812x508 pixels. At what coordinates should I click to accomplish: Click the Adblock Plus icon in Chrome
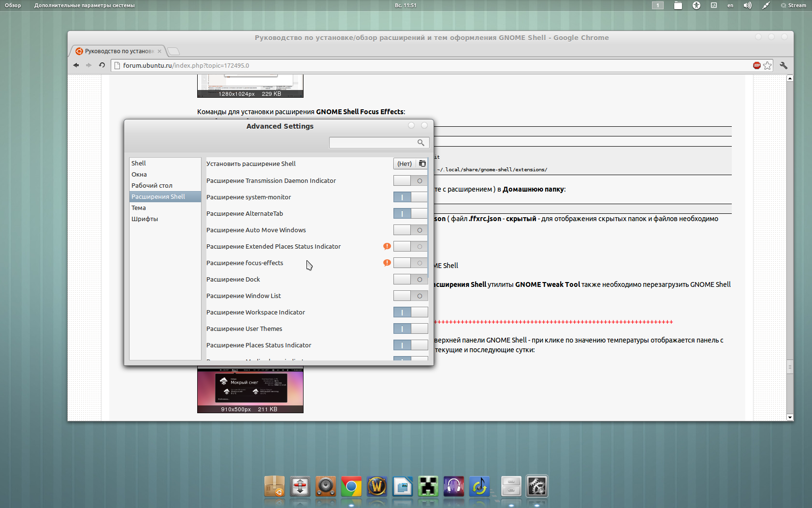756,65
